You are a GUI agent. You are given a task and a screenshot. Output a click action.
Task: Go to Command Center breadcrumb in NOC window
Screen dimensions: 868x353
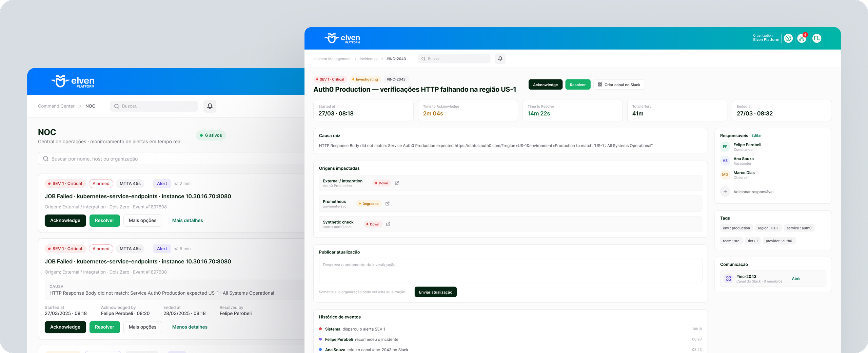[56, 106]
